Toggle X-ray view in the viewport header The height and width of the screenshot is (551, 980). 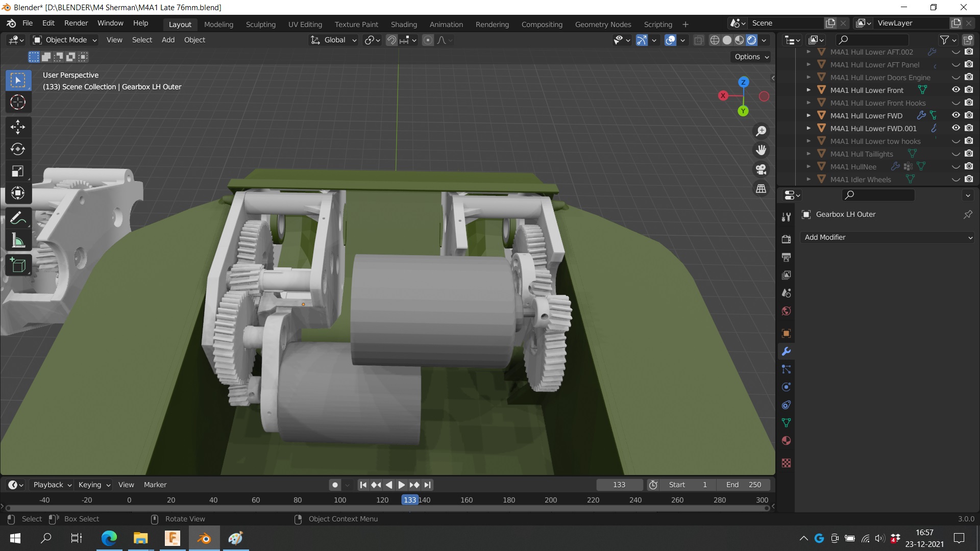pyautogui.click(x=698, y=40)
